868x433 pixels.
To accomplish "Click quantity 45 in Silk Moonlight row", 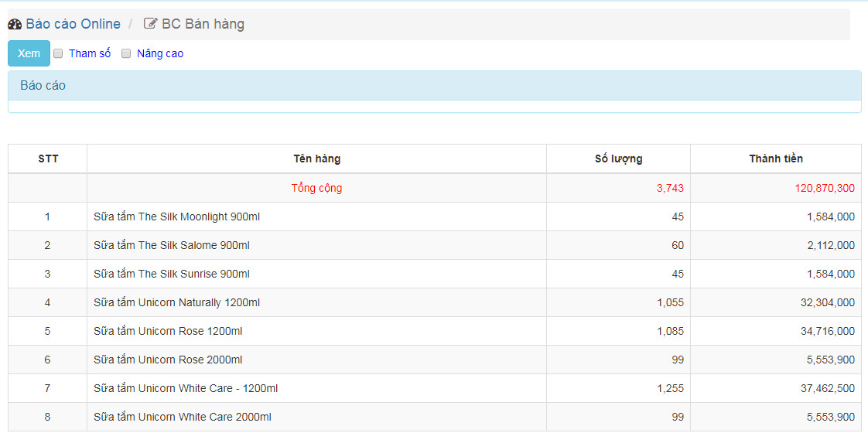I will coord(678,216).
